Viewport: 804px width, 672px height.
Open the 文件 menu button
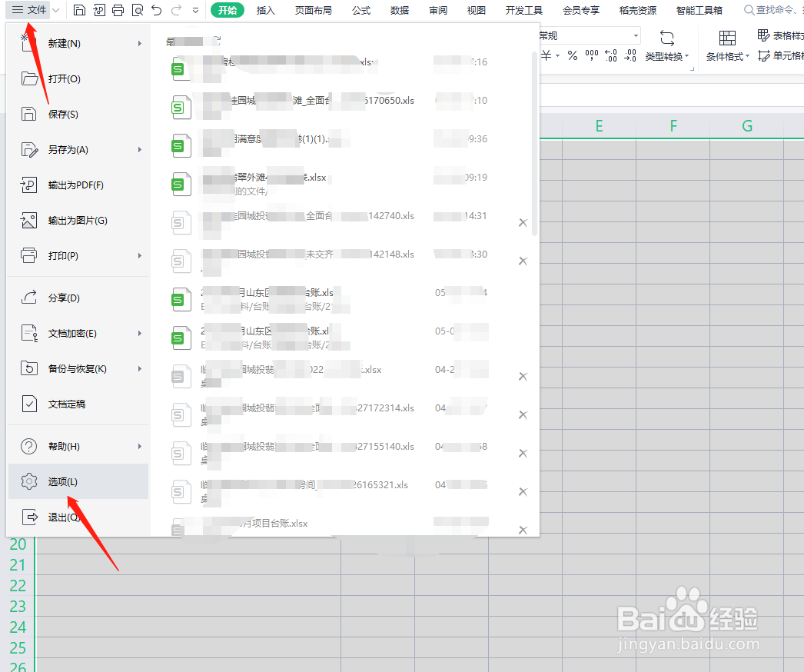(29, 10)
